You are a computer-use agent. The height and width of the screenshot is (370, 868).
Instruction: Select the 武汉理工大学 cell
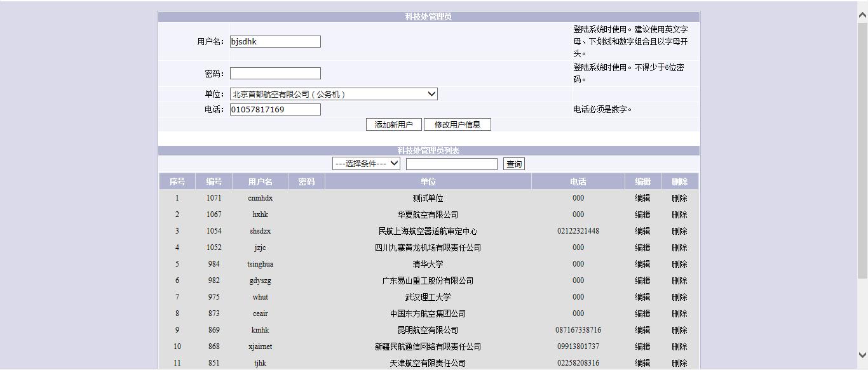pos(428,297)
